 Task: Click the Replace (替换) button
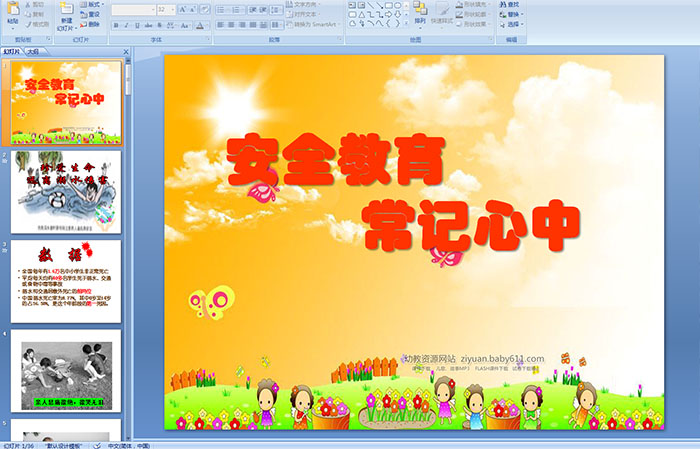[509, 14]
